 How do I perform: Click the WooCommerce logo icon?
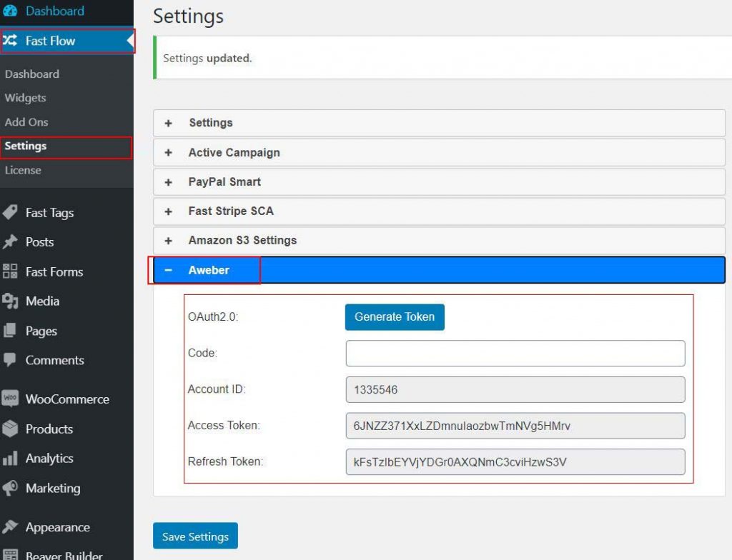(x=10, y=399)
